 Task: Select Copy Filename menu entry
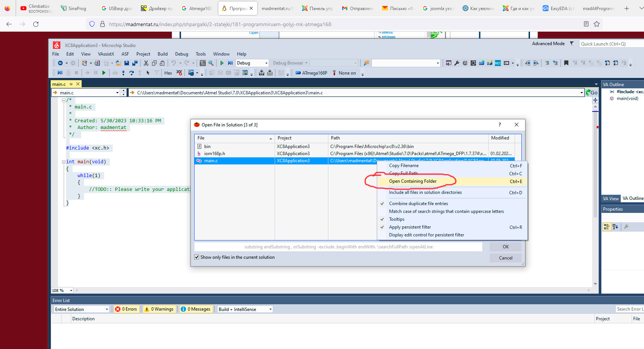pyautogui.click(x=452, y=166)
